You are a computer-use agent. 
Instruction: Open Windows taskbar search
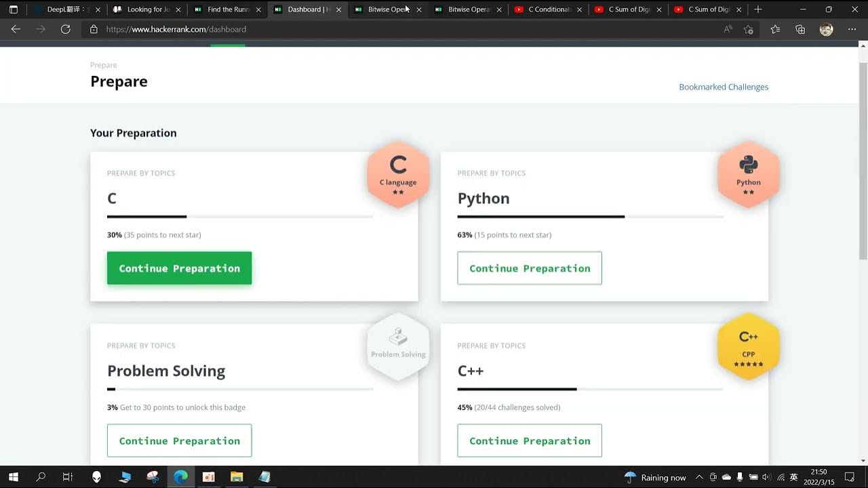[41, 477]
